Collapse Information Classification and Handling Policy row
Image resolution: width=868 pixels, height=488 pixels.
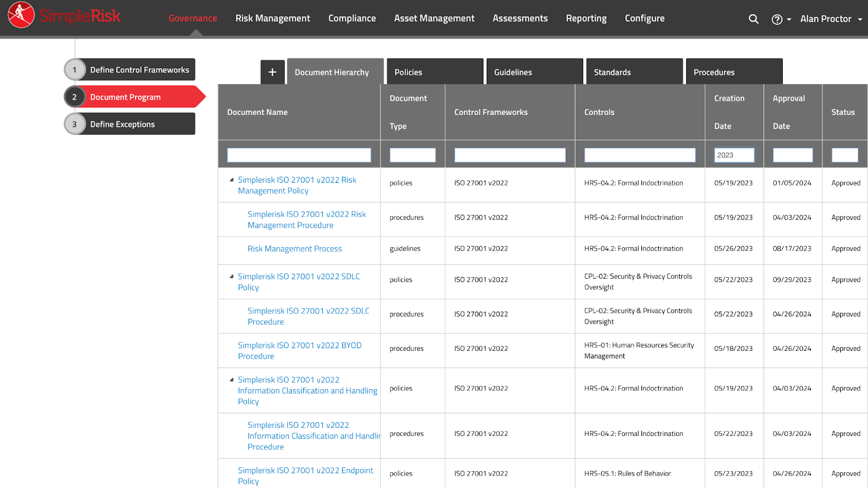pos(232,380)
